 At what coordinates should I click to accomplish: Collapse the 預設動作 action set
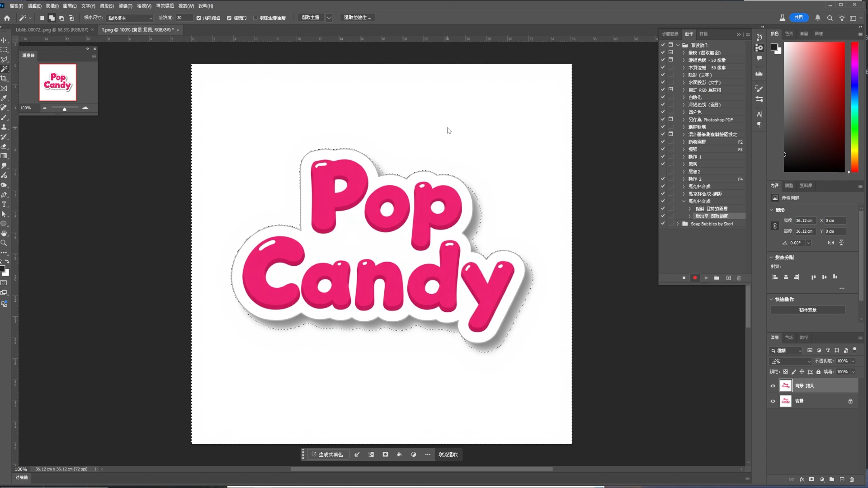(678, 45)
